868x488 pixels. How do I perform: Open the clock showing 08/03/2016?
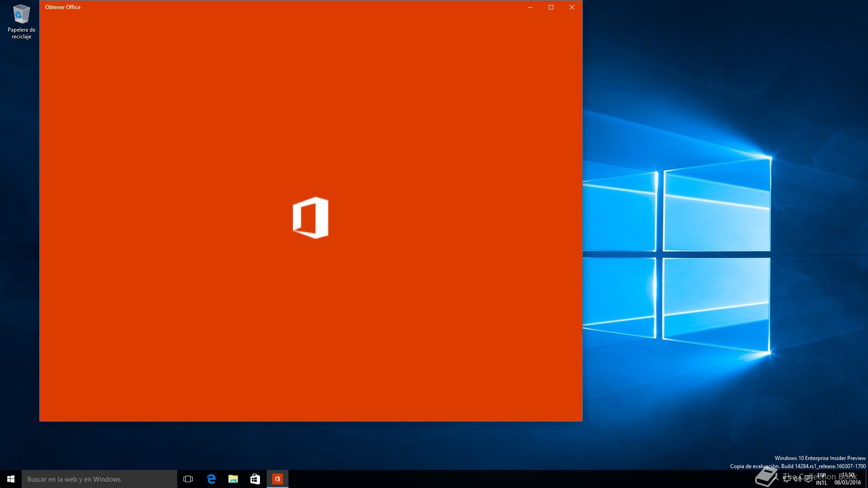(848, 479)
